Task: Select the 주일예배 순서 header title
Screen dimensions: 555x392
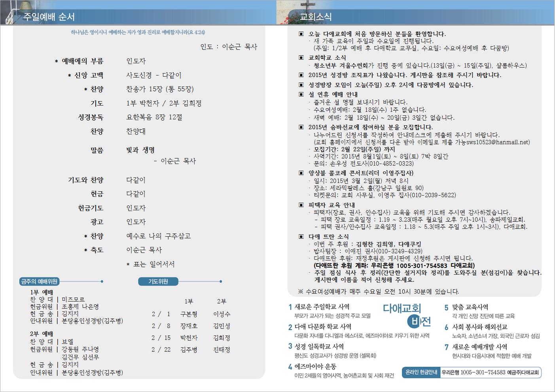Action: click(x=49, y=17)
